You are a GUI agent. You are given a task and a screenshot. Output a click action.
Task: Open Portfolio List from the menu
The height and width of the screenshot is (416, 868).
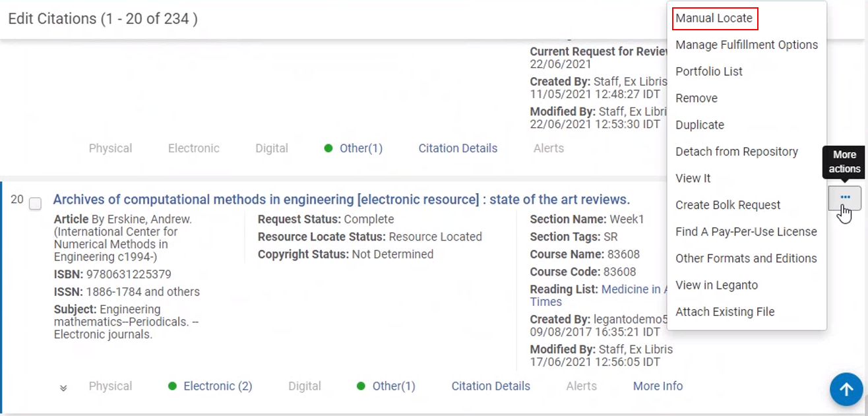708,71
